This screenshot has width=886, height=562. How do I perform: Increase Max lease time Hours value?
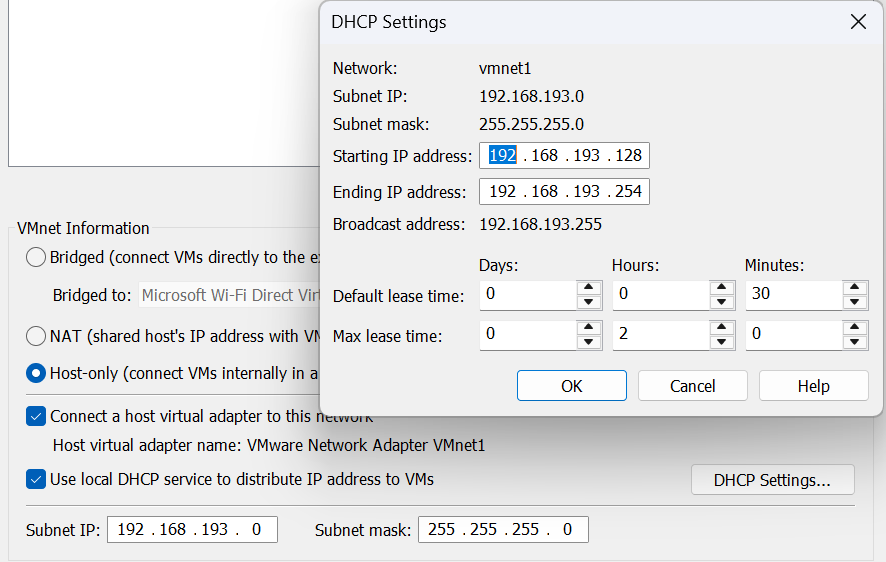point(721,328)
